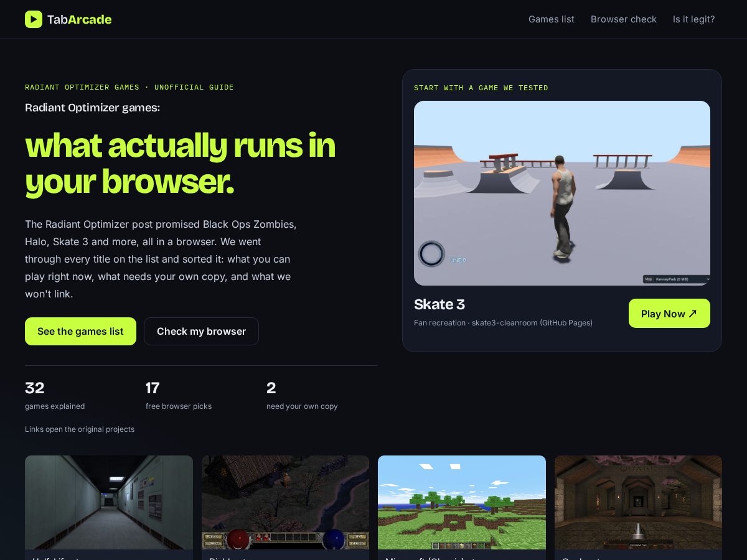Image resolution: width=747 pixels, height=560 pixels.
Task: Open the isometric village game thumbnail
Action: (285, 502)
